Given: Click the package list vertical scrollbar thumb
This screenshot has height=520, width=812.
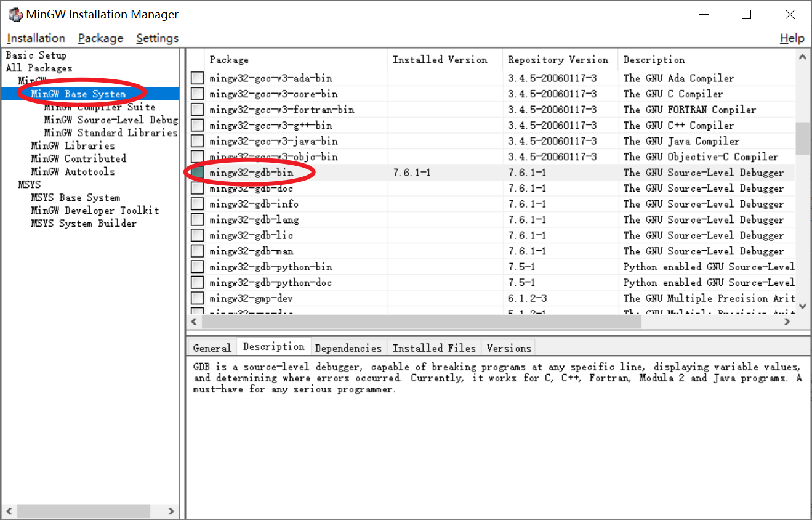Looking at the screenshot, I should 802,139.
